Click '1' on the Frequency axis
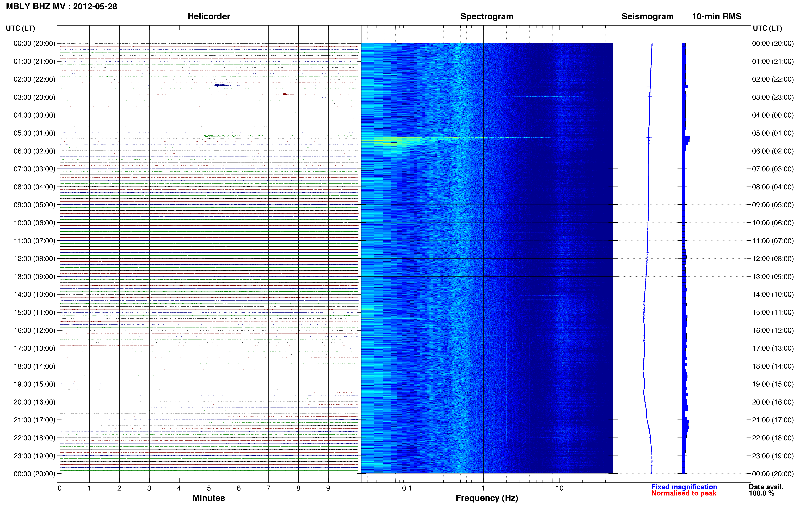This screenshot has width=812, height=508. click(x=483, y=488)
